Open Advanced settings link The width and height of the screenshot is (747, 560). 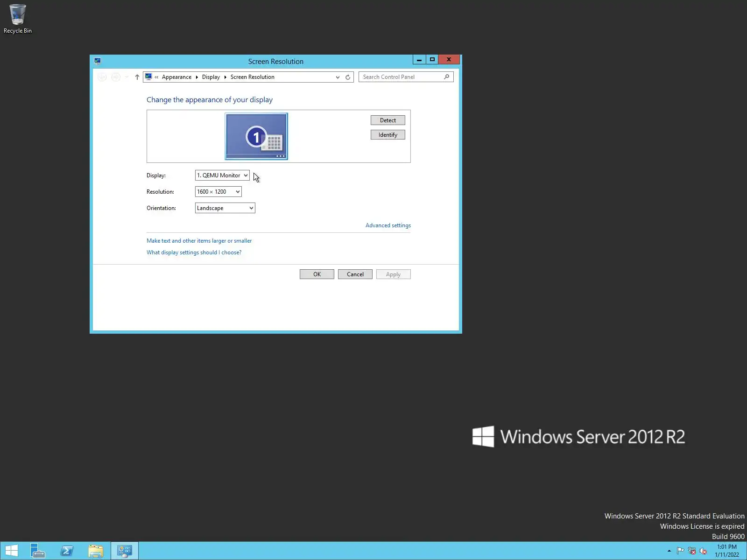point(388,225)
